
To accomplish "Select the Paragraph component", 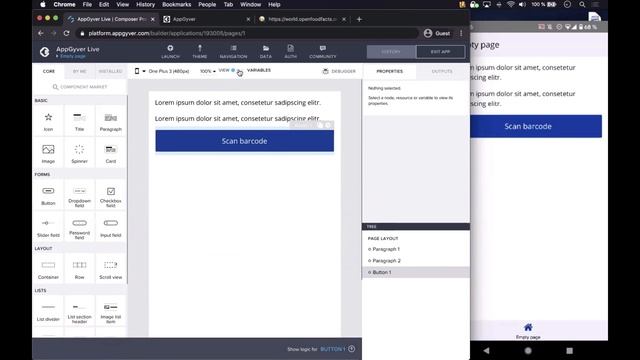I will point(111,122).
